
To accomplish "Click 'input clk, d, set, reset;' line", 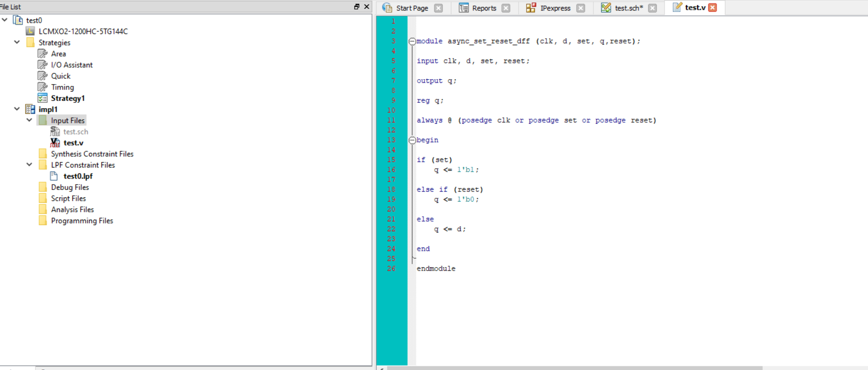I will point(473,61).
